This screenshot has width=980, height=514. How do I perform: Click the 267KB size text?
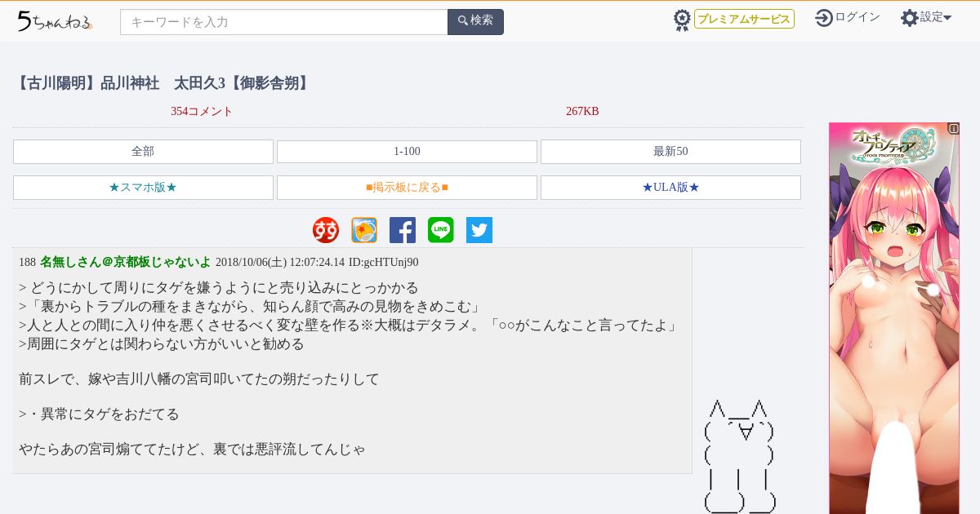point(582,112)
